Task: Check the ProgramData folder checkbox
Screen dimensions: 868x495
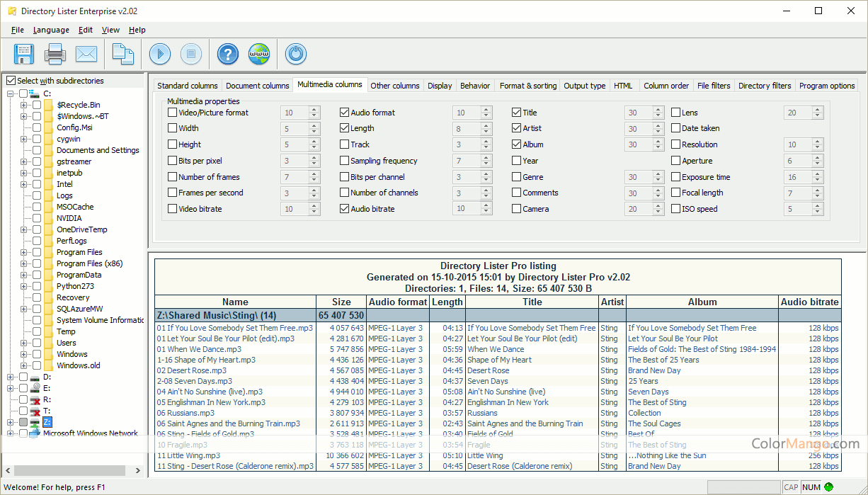Action: tap(37, 275)
